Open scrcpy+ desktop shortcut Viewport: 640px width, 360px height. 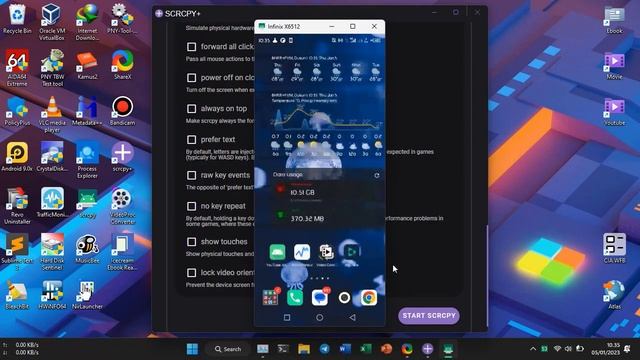point(122,156)
